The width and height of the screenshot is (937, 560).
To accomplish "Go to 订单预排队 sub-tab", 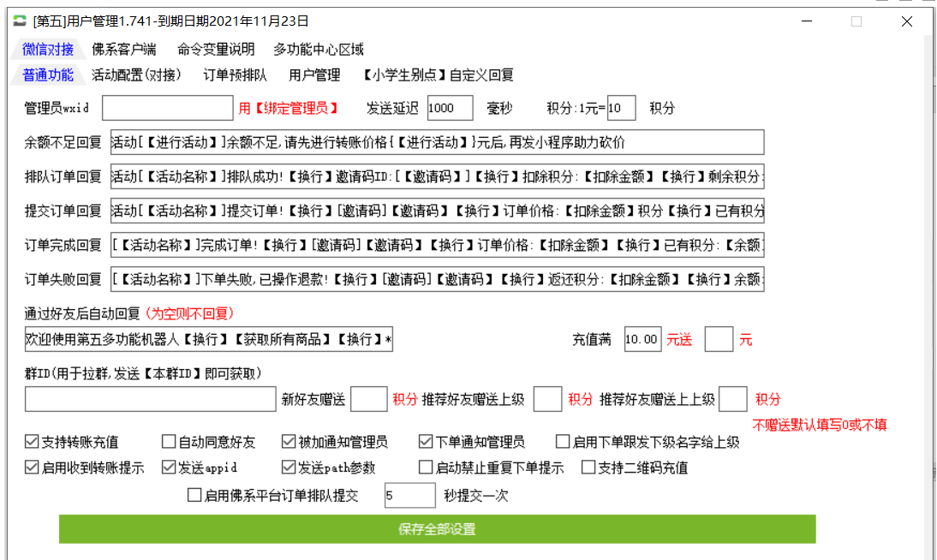I will 235,75.
